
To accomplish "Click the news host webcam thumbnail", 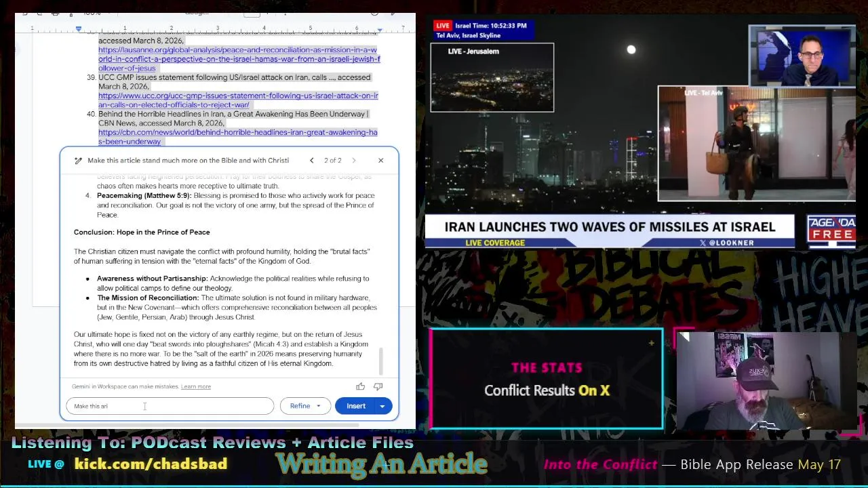I will (802, 56).
